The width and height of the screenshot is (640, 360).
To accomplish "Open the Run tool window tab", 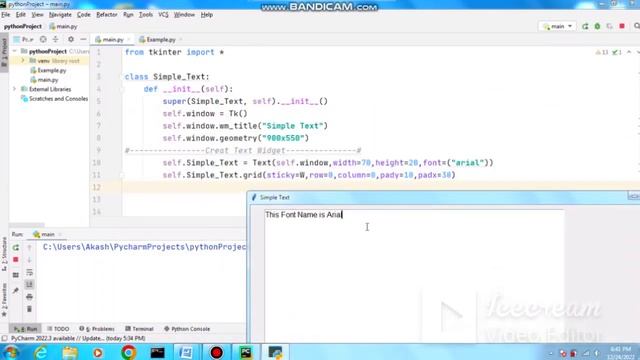I will click(26, 329).
